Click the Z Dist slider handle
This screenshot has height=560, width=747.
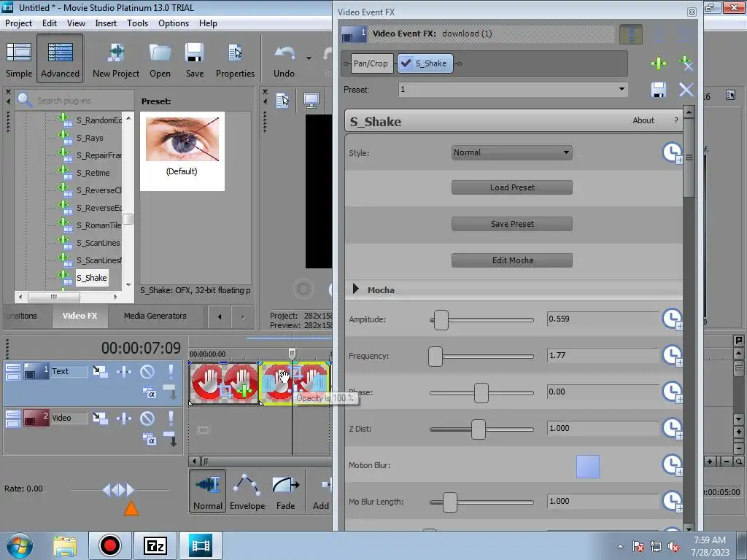[x=479, y=429]
